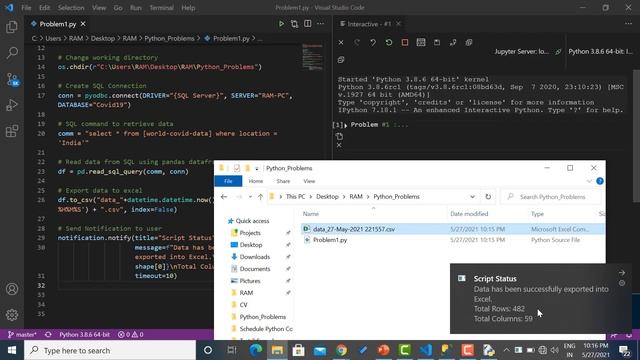Dismiss Script Status notification with arrow

(622, 273)
